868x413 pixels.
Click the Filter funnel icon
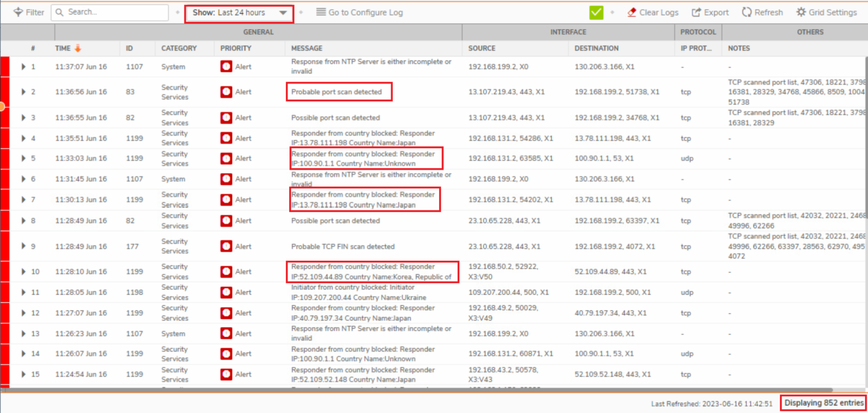click(18, 12)
